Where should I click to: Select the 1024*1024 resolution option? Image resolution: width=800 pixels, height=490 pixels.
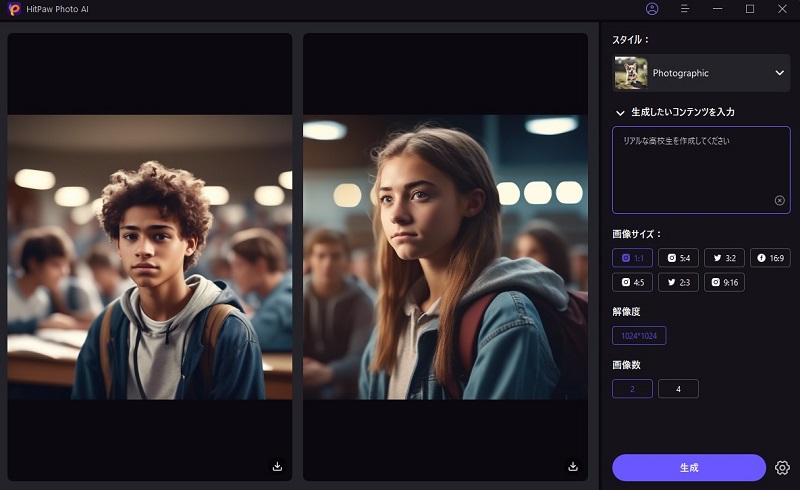(x=639, y=335)
